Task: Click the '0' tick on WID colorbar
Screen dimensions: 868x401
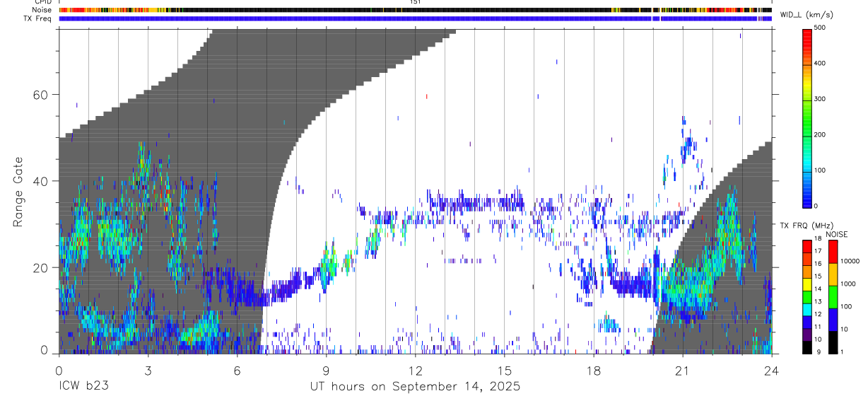Action: click(816, 206)
